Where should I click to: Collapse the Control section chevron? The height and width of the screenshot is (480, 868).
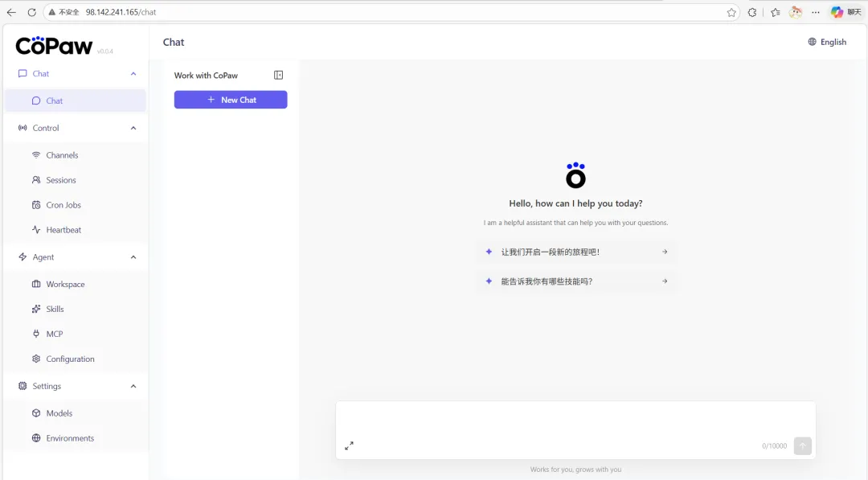pos(133,128)
